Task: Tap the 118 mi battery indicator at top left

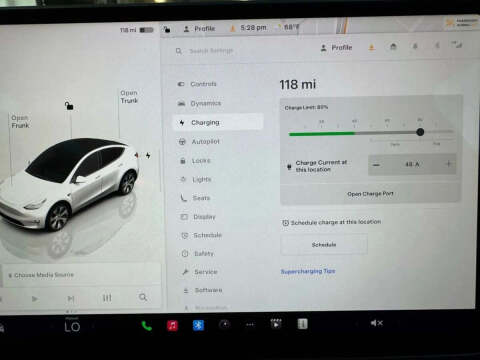Action: (x=137, y=30)
